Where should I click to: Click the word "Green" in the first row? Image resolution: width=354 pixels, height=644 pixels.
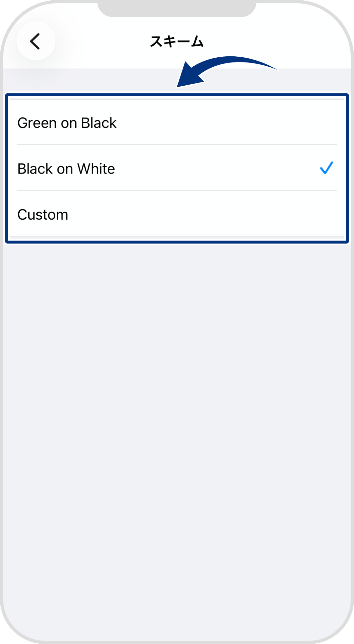pos(37,123)
